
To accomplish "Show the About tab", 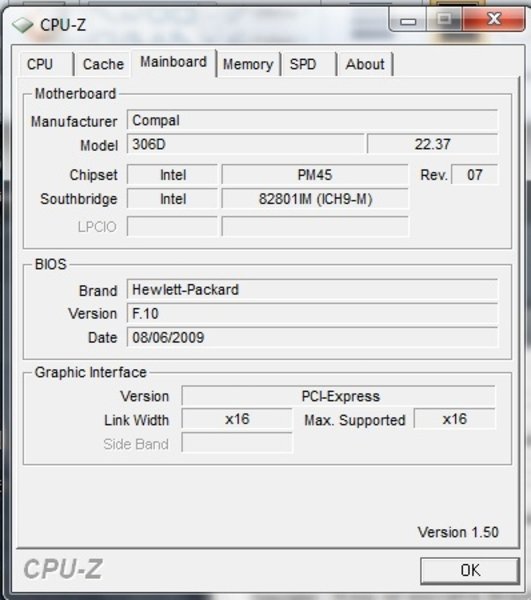I will [x=365, y=64].
